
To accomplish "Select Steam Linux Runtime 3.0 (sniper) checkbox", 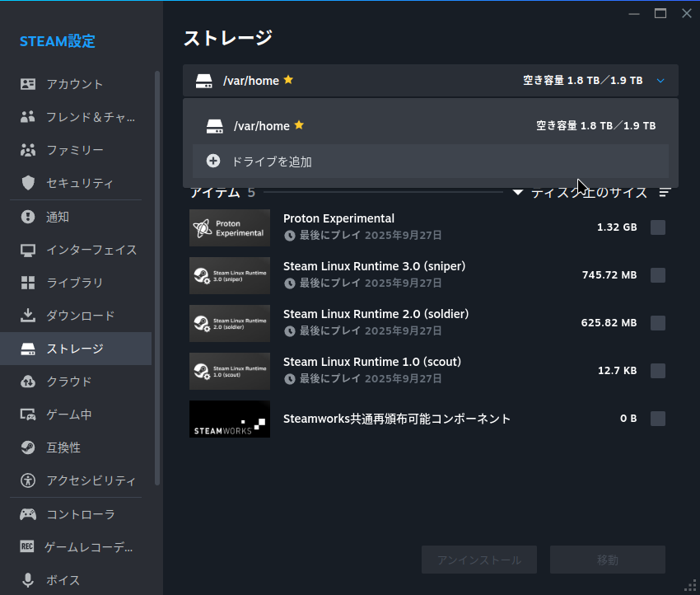I will [658, 275].
